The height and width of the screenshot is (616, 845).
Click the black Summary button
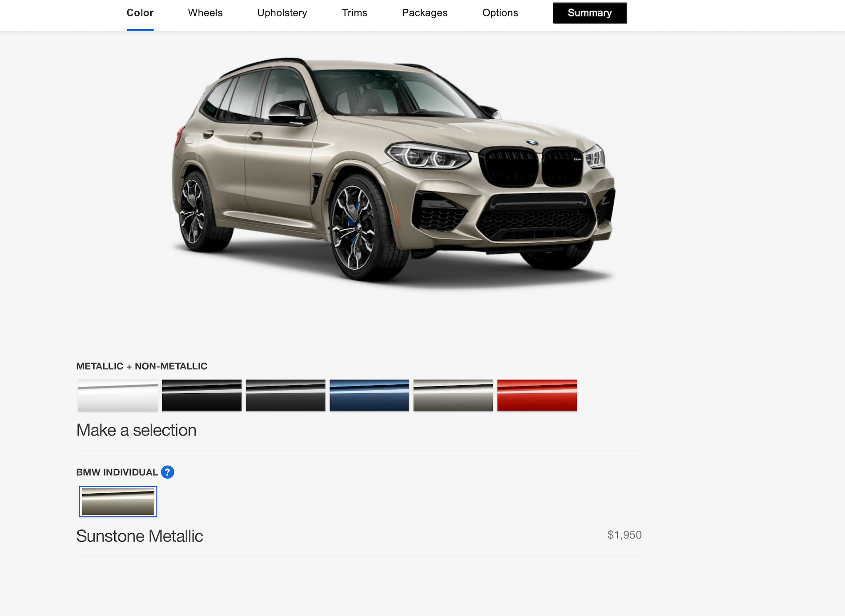590,13
